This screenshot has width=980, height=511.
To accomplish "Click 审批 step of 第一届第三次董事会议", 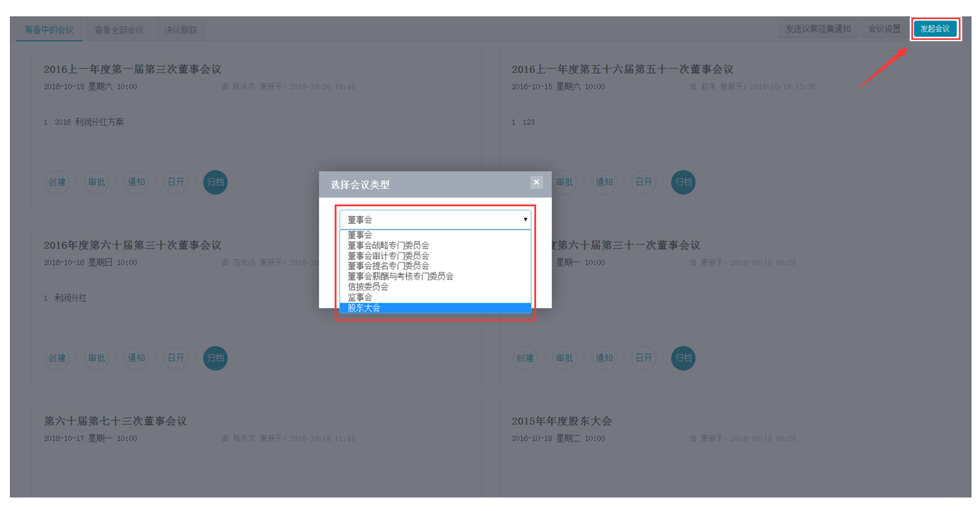I will pyautogui.click(x=97, y=182).
